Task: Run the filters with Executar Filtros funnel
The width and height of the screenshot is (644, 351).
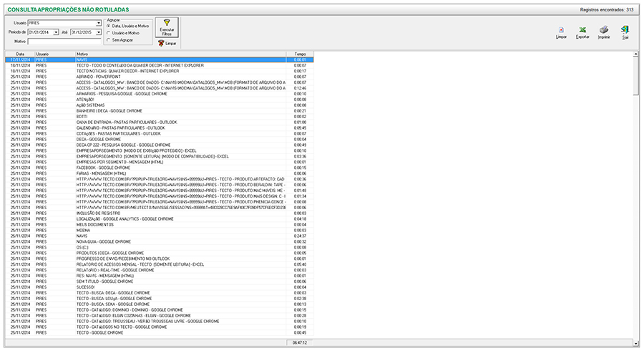Action: click(167, 27)
